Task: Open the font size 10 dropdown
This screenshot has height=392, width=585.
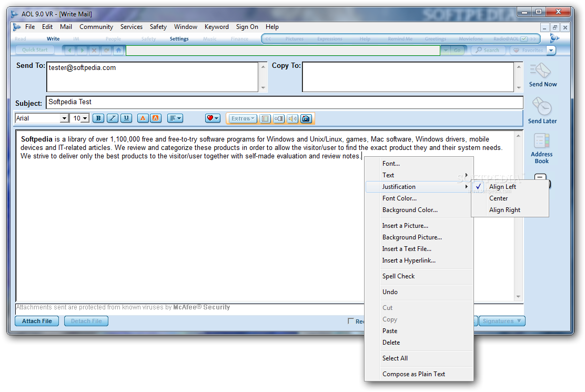Action: coord(85,118)
